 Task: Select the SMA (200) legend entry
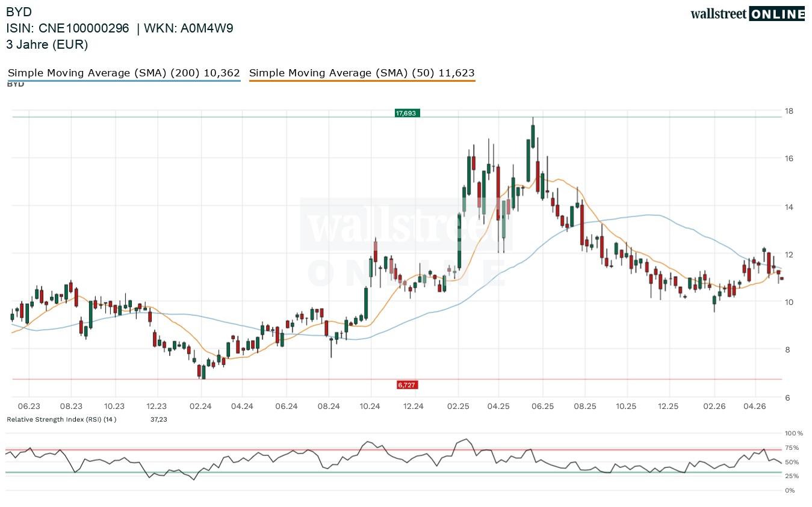[124, 73]
